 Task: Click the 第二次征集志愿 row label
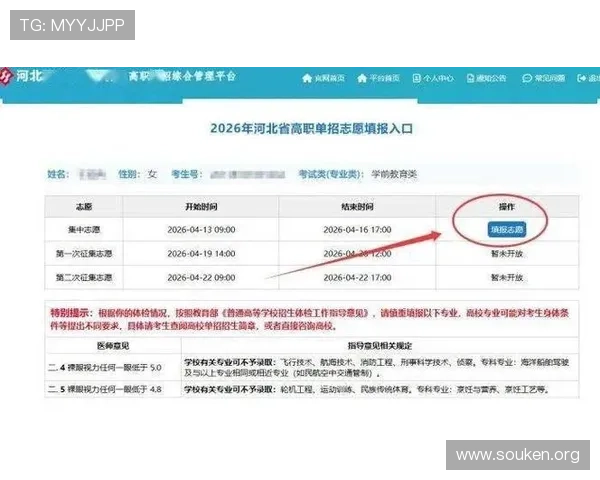[x=84, y=277]
